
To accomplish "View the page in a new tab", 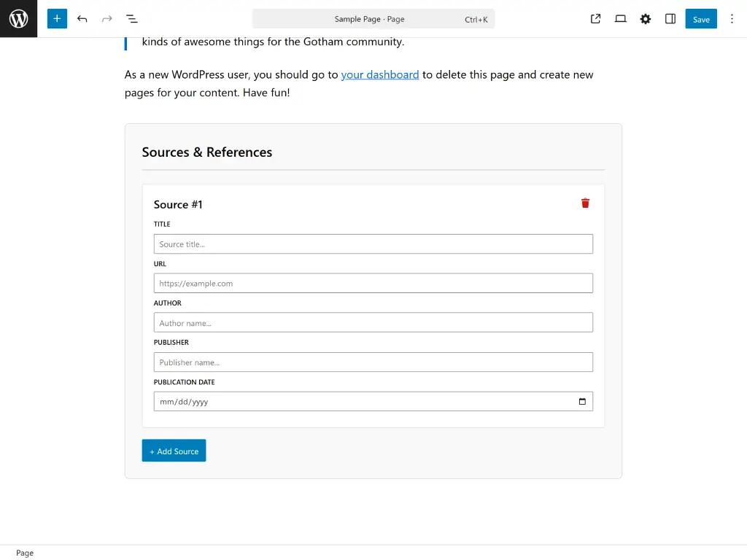I will pyautogui.click(x=595, y=19).
